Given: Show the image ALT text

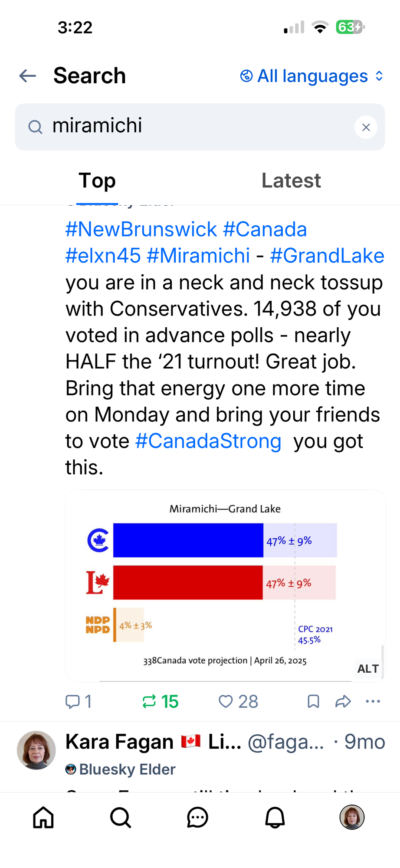Looking at the screenshot, I should pos(368,669).
